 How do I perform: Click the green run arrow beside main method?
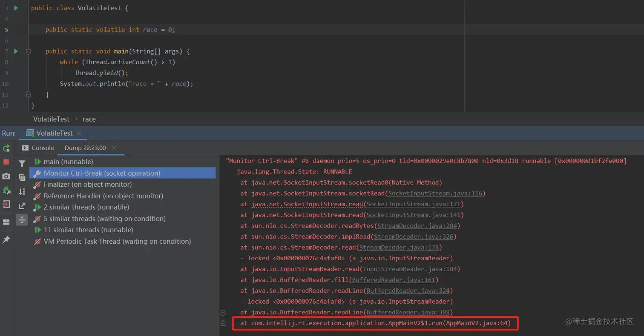coord(16,51)
